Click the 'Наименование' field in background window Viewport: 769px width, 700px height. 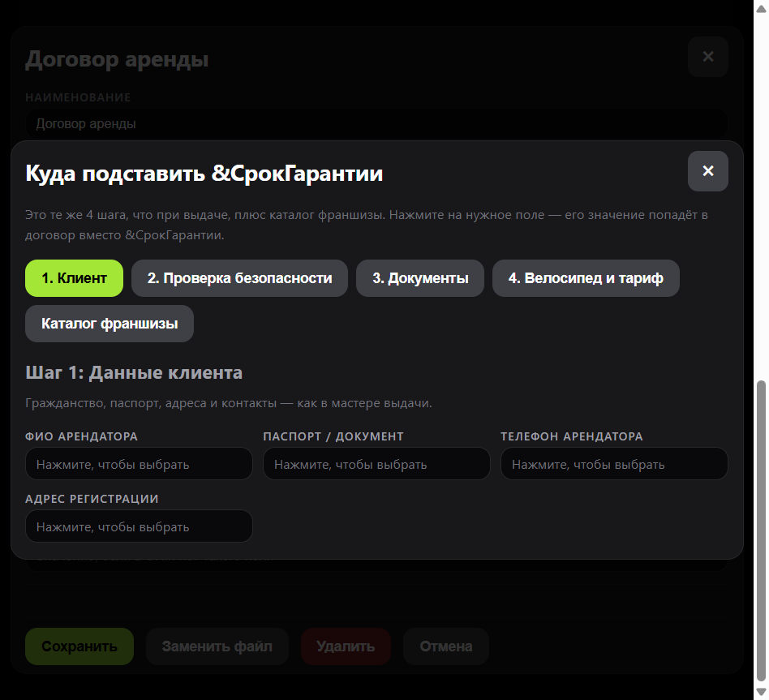pos(376,123)
